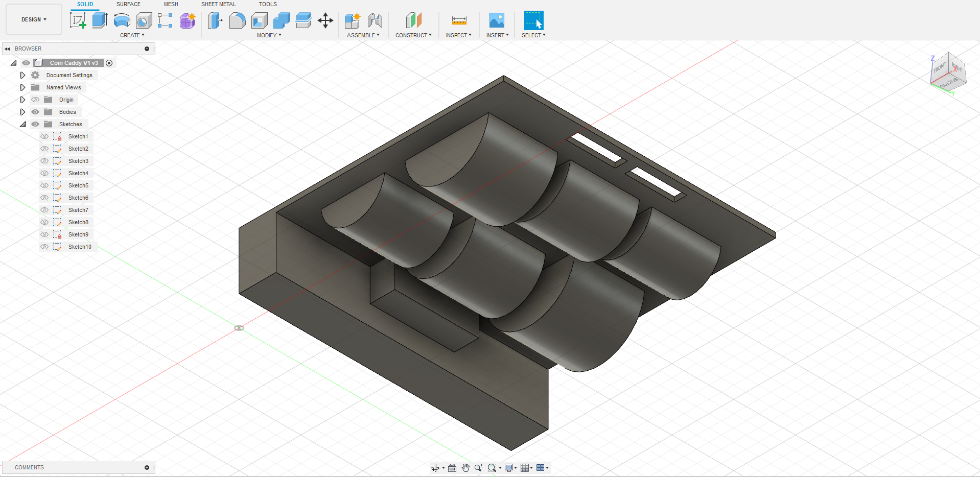980x477 pixels.
Task: Collapse the Coin Caddy root node
Action: [x=14, y=63]
